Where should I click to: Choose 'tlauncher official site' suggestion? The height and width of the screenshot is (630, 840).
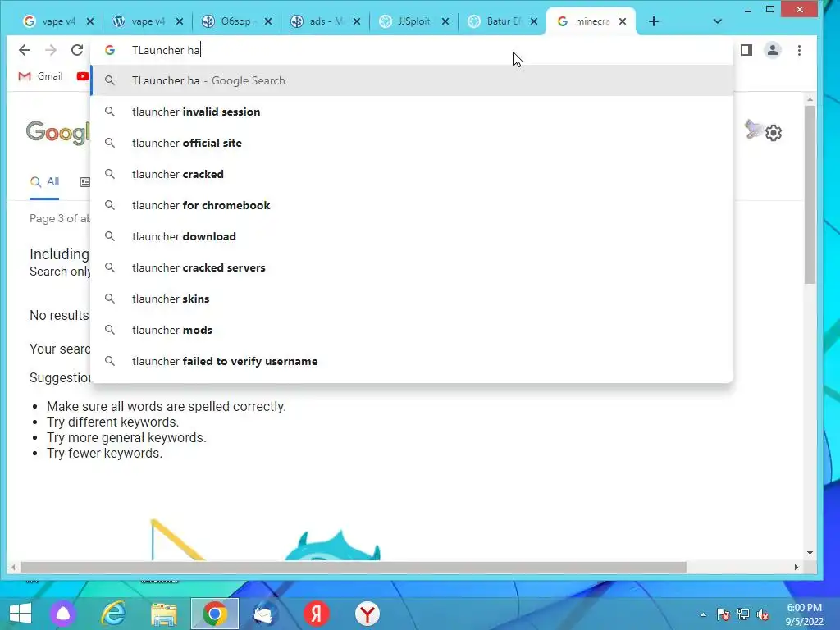pos(413,143)
